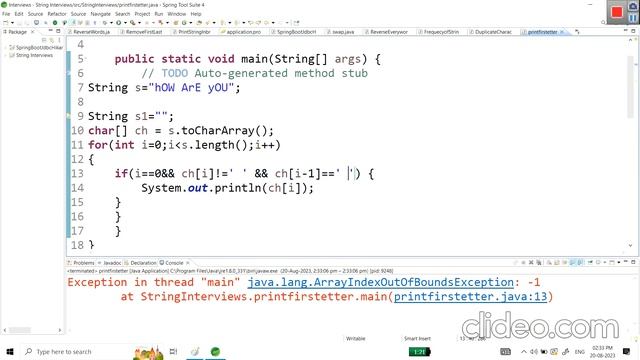Viewport: 640px width, 360px height.
Task: Click Remove Launch X icon in the Console toolbar
Action: (x=531, y=262)
